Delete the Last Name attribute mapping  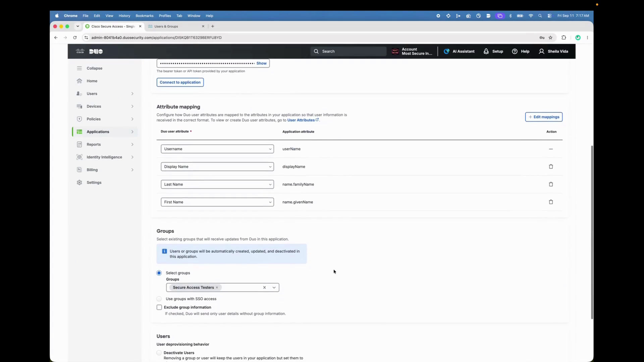pyautogui.click(x=551, y=184)
